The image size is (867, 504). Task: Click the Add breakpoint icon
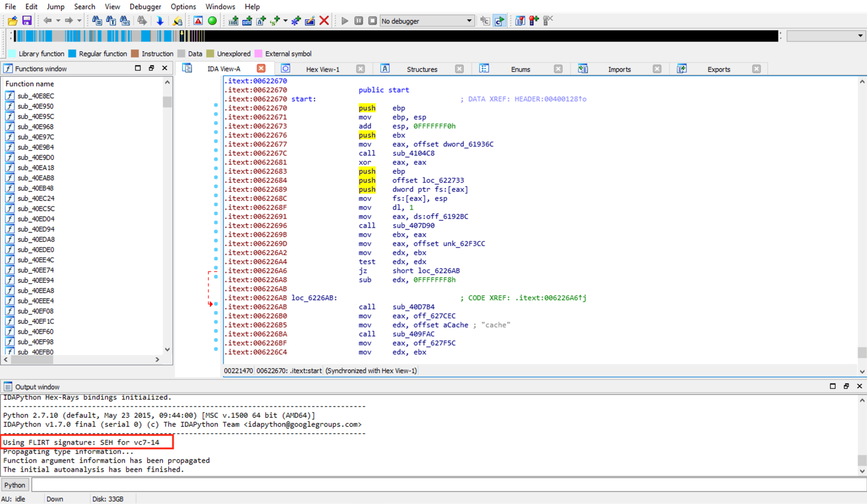[x=534, y=21]
